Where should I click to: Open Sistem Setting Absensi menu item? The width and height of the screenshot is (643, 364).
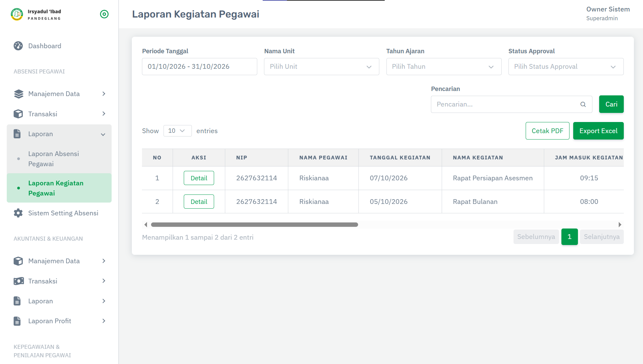point(59,213)
